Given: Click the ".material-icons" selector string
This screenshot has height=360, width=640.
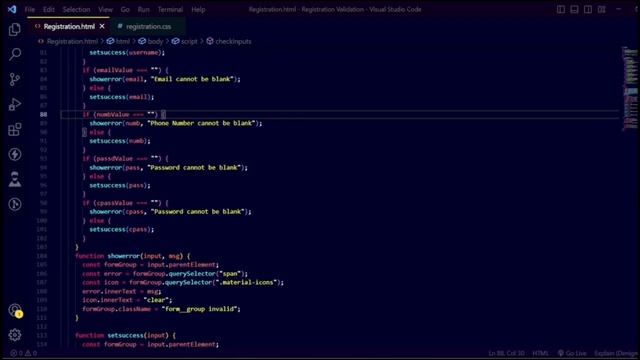Looking at the screenshot, I should click(x=247, y=282).
